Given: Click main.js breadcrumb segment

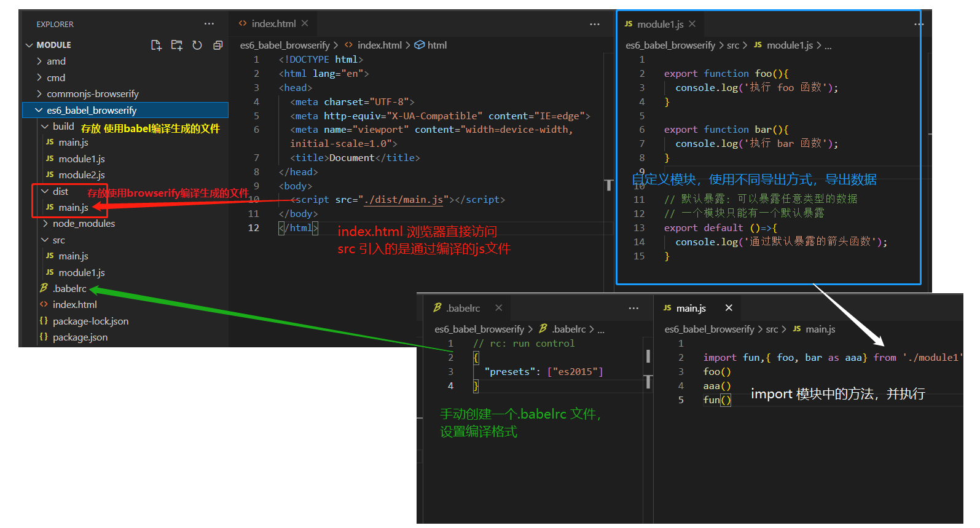Looking at the screenshot, I should 820,329.
